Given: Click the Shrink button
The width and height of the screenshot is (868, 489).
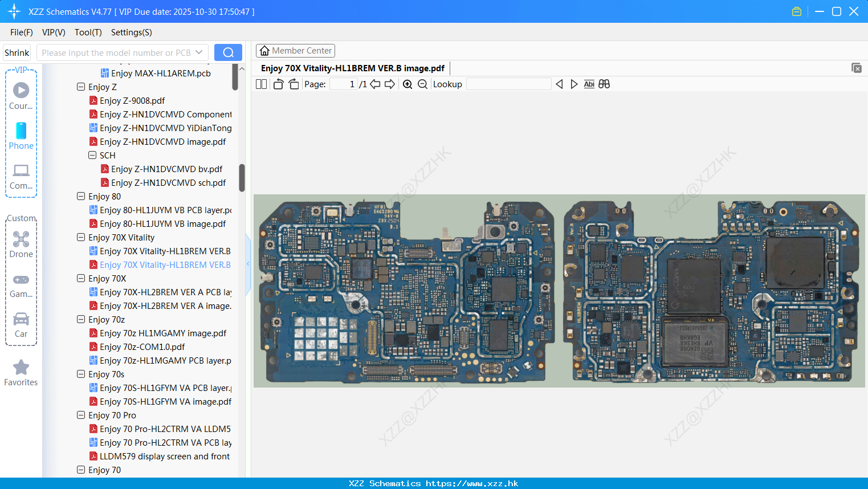Looking at the screenshot, I should (17, 52).
